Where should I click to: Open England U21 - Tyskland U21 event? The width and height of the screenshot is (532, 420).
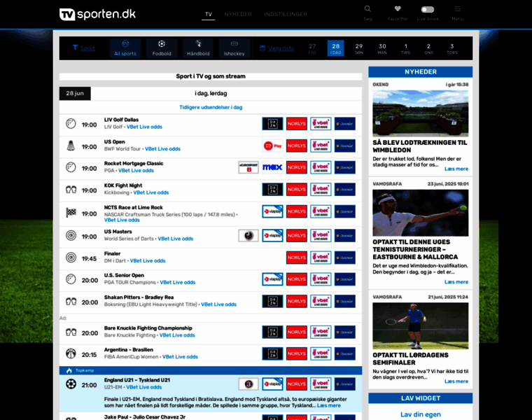tap(136, 380)
